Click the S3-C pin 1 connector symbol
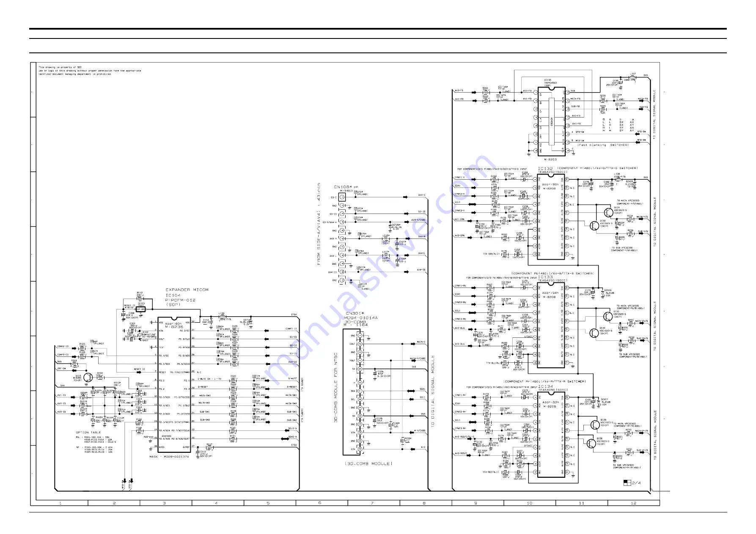The height and width of the screenshot is (534, 756). (341, 197)
